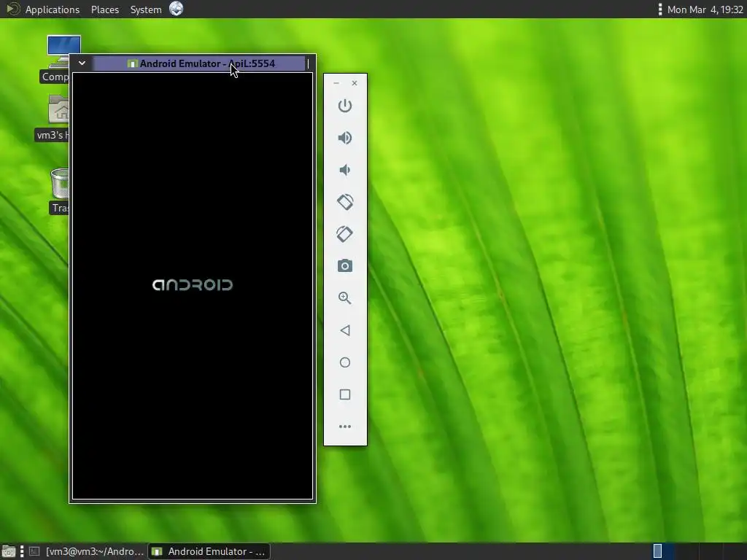The height and width of the screenshot is (560, 747).
Task: Lower volume with the volume down icon
Action: pyautogui.click(x=345, y=170)
